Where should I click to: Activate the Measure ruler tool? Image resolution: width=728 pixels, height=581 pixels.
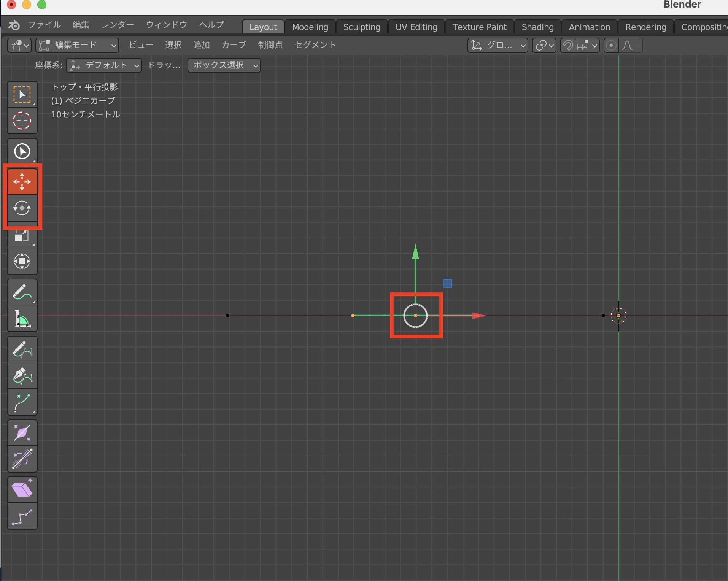tap(22, 319)
